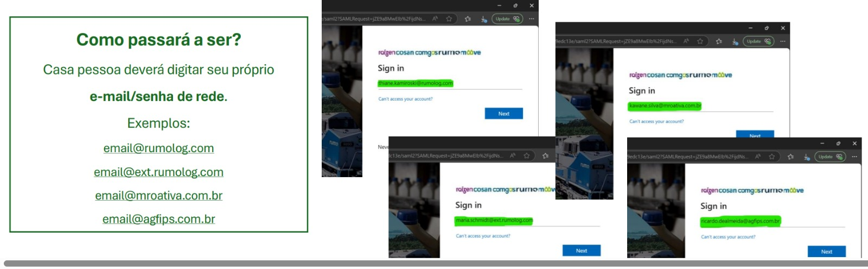
Task: Click favorite star in maria.schmidt window address bar
Action: pos(527,155)
